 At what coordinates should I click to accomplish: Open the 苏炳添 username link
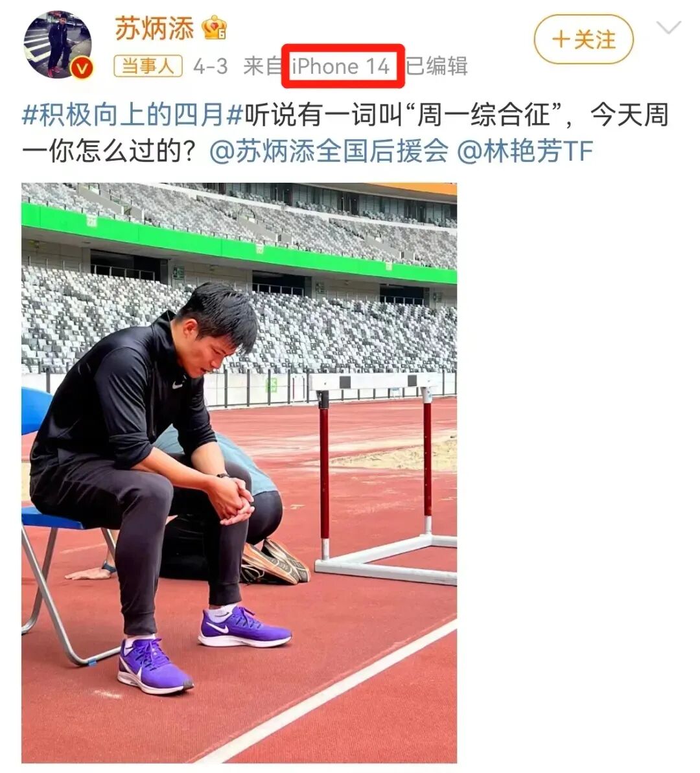tap(154, 28)
